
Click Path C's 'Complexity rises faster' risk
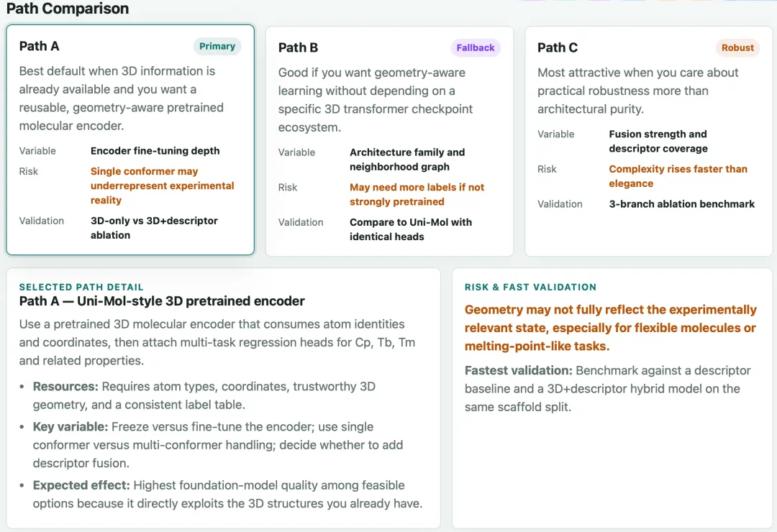[x=678, y=176]
